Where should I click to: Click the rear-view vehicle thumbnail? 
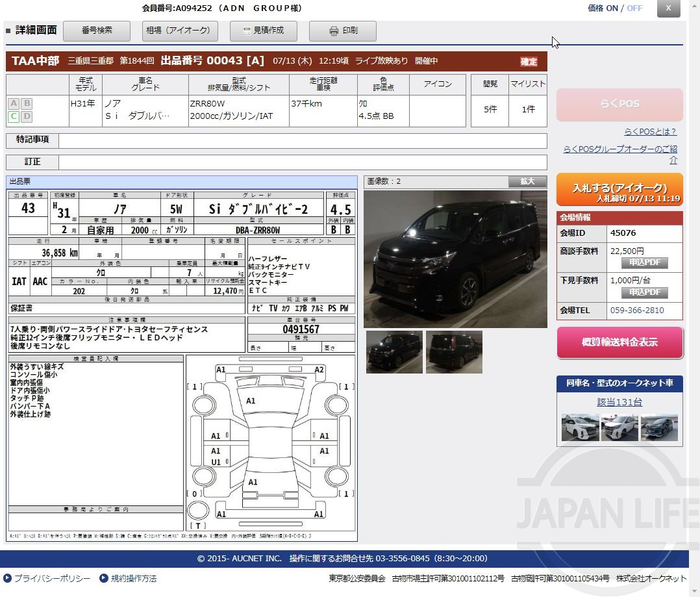(453, 352)
